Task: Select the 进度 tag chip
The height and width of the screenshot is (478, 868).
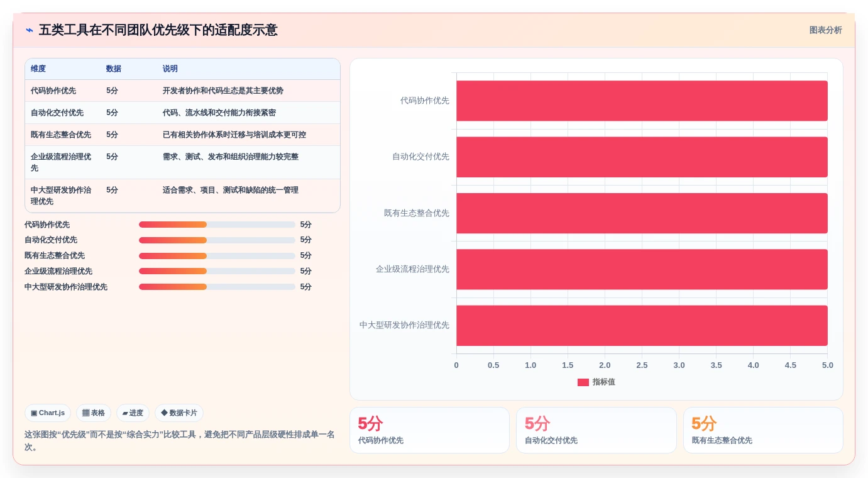Action: (x=133, y=413)
